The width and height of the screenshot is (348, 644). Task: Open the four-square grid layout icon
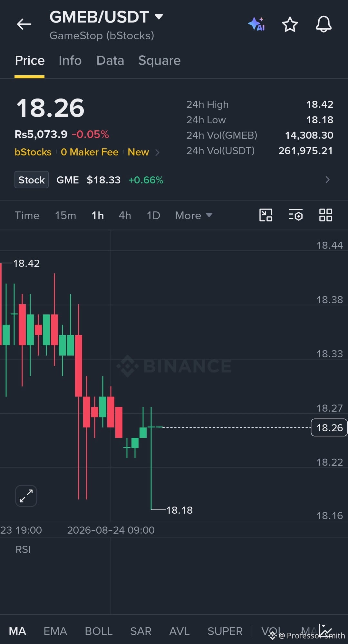click(x=325, y=215)
